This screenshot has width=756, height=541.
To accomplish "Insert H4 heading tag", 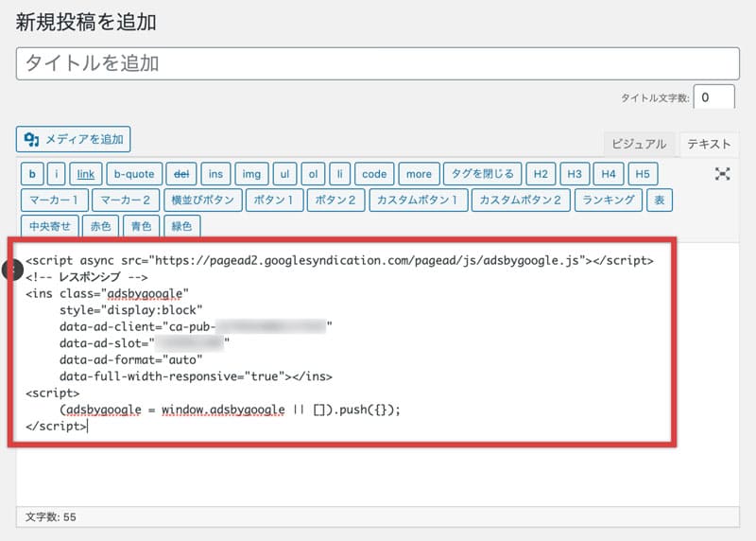I will click(609, 174).
